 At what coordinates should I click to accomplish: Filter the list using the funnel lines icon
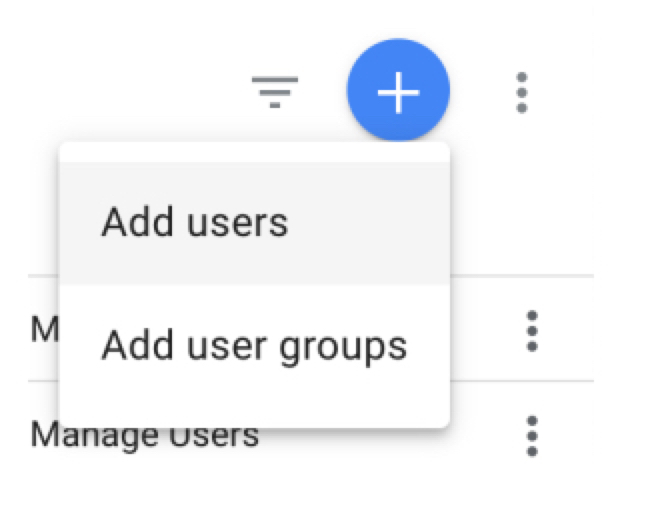(274, 92)
